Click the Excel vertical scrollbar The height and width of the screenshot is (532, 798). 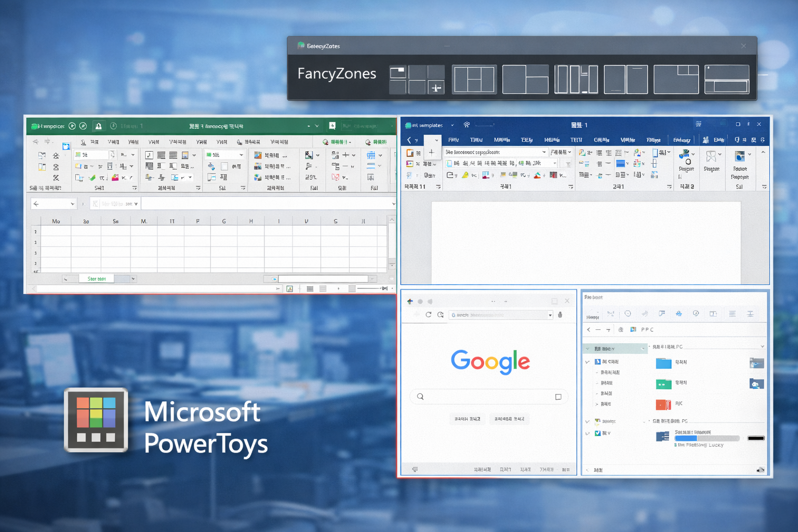[392, 243]
